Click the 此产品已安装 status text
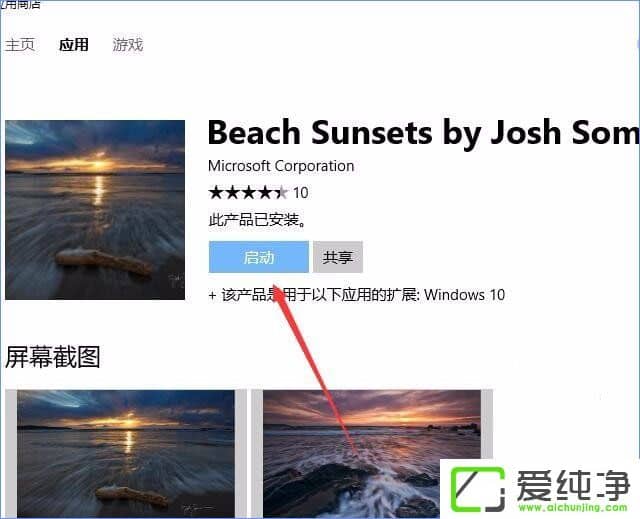The height and width of the screenshot is (519, 640). 257,220
